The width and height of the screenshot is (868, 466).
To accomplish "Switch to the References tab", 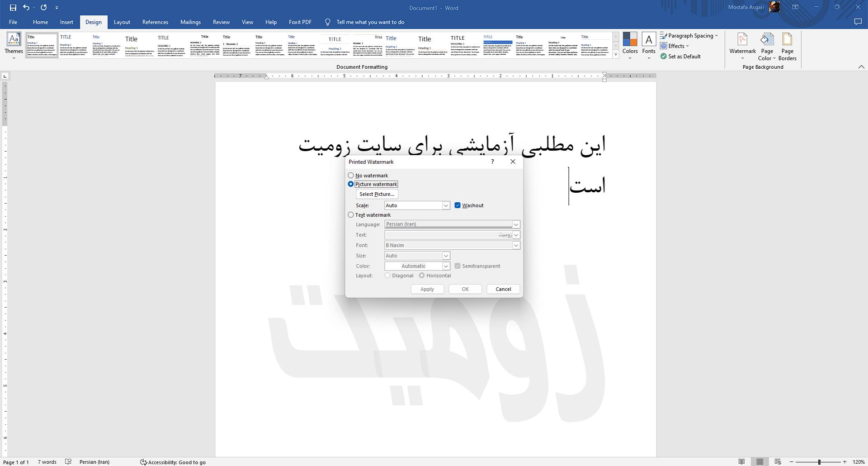I will click(155, 22).
